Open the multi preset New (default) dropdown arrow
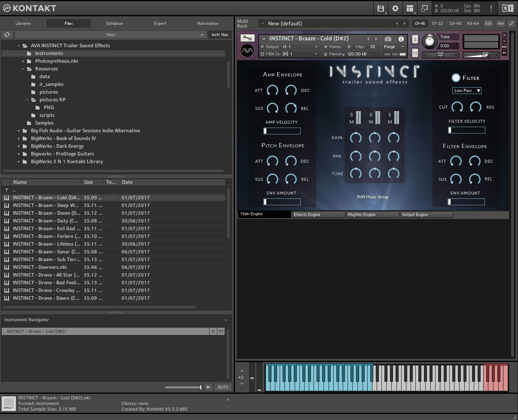Image resolution: width=518 pixels, height=420 pixels. [262, 24]
